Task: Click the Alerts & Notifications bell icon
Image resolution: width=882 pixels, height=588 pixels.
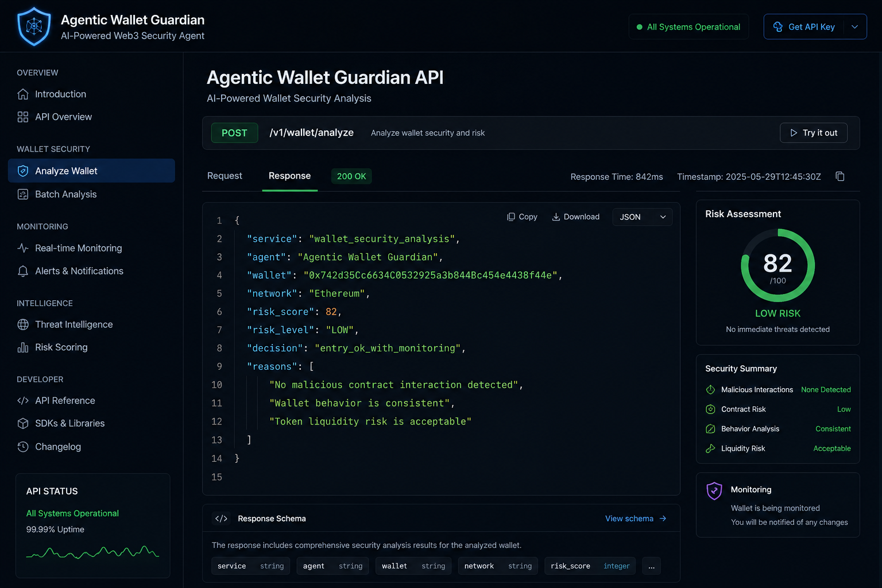Action: [23, 271]
